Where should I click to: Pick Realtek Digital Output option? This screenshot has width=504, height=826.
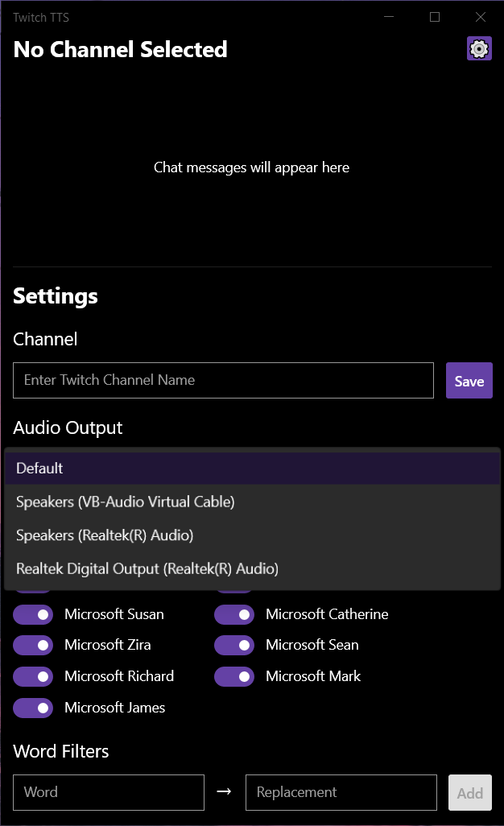pyautogui.click(x=252, y=569)
